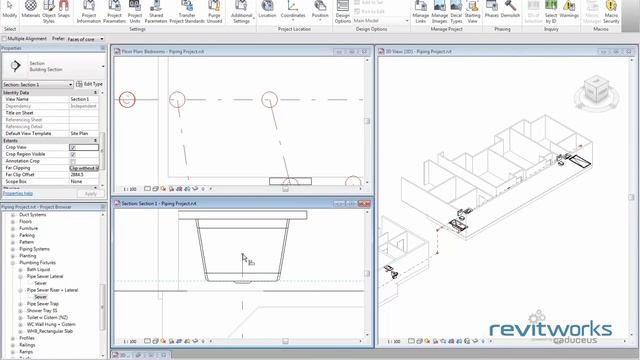Click the Project Browser vertical scrollbar
Viewport: 640px width, 360px height.
[102, 306]
